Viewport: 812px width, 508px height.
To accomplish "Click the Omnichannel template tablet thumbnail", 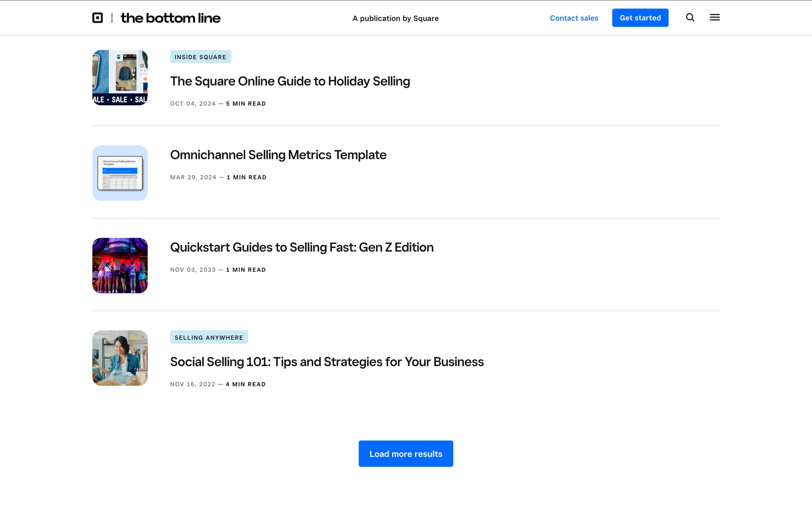I will pyautogui.click(x=120, y=173).
